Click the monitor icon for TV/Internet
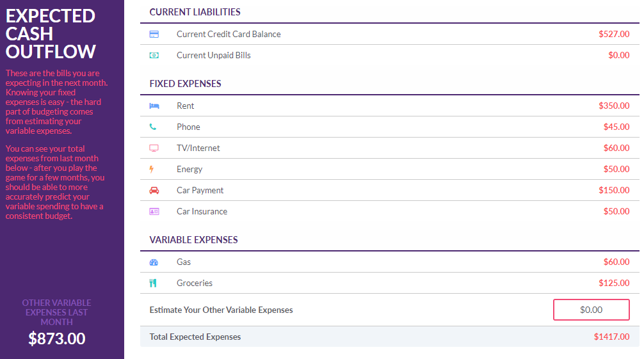This screenshot has width=644, height=359. (x=154, y=148)
